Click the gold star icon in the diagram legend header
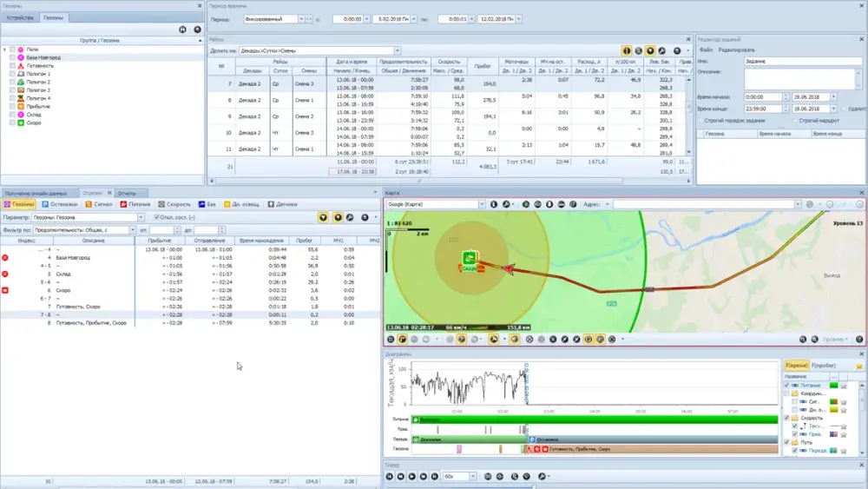Viewport: 868px width, 489px height. point(859,366)
